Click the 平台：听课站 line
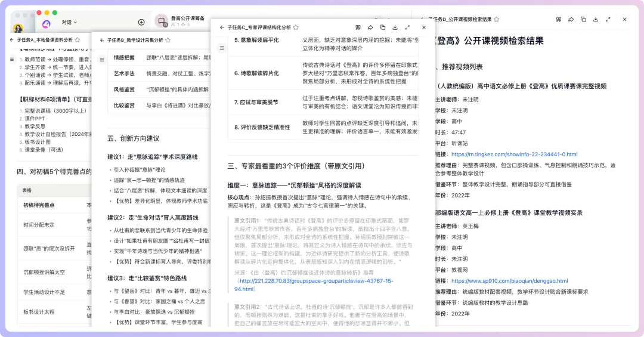This screenshot has width=644, height=337. coord(451,143)
